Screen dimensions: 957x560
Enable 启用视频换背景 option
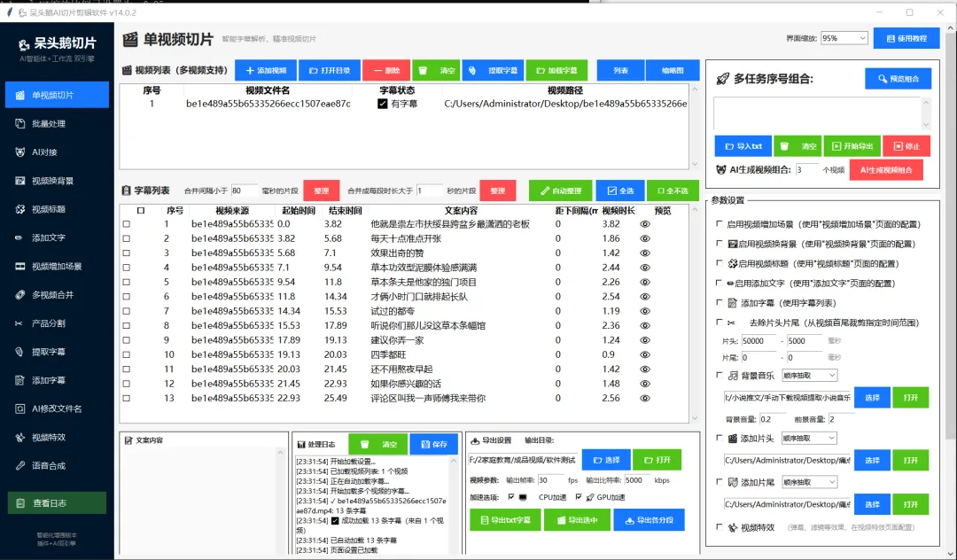720,244
